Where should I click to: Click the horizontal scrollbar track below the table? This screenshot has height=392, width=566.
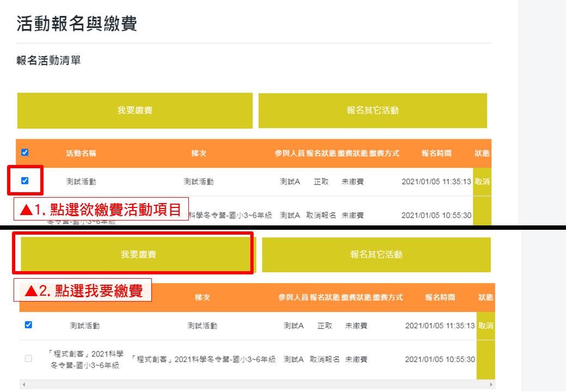(257, 384)
